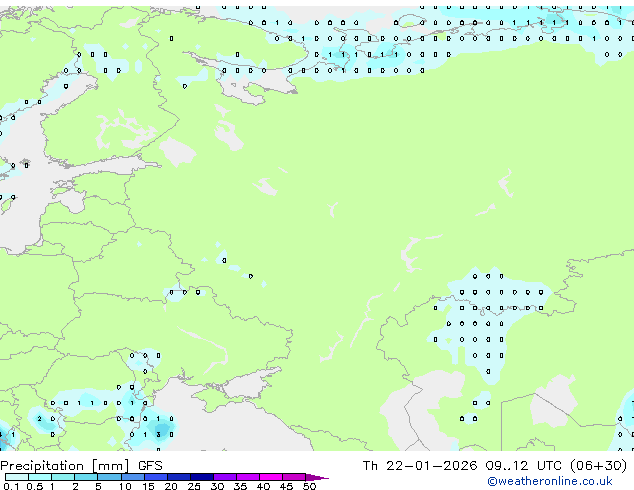Click the 20–25 mm legend color swatch
Viewport: 634px width, 490px height.
178,477
